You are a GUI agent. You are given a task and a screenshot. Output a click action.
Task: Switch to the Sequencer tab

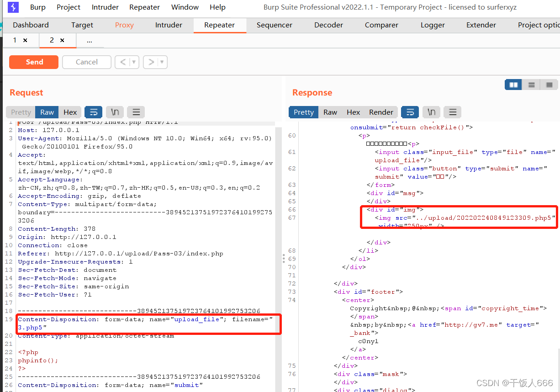point(275,25)
